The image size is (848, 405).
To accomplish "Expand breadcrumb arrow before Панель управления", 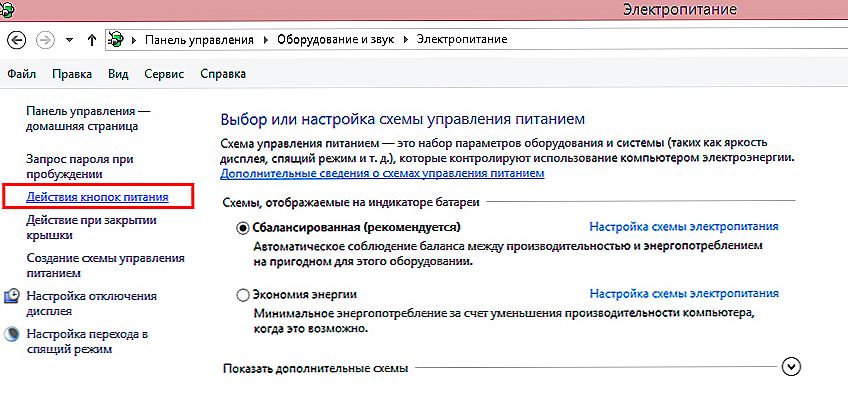I will pos(134,39).
